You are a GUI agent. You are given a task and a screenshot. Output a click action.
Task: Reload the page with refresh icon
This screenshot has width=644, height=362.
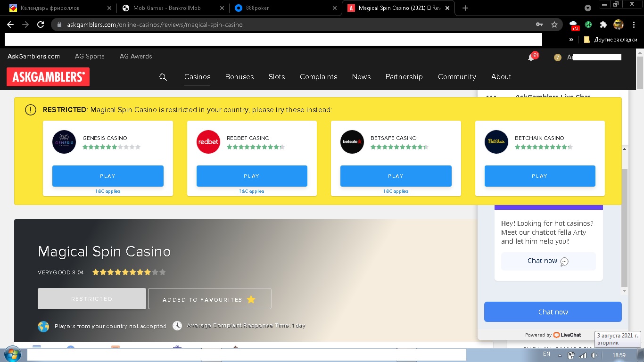tap(41, 25)
